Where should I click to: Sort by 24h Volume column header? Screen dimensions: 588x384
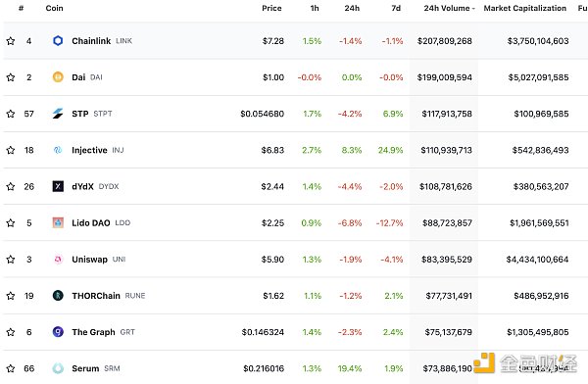449,8
